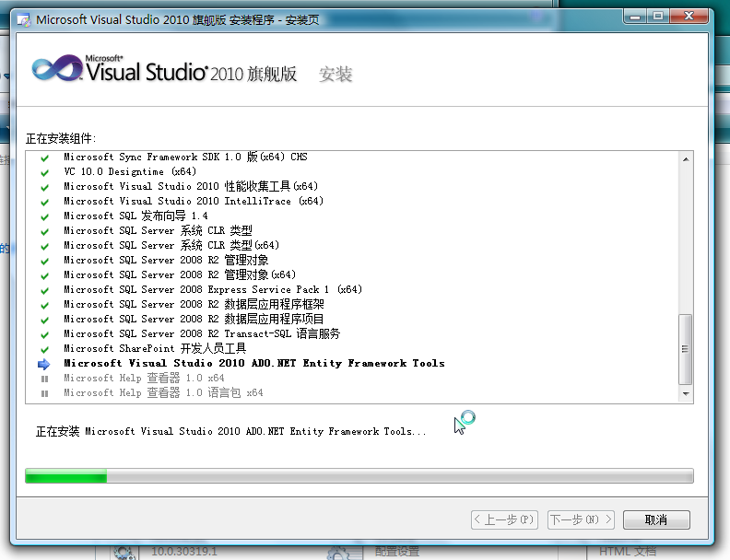Screen dimensions: 730x560
Task: Click the pause icon beside Microsoft Help 查看器 1.0 x64
Action: pyautogui.click(x=44, y=379)
